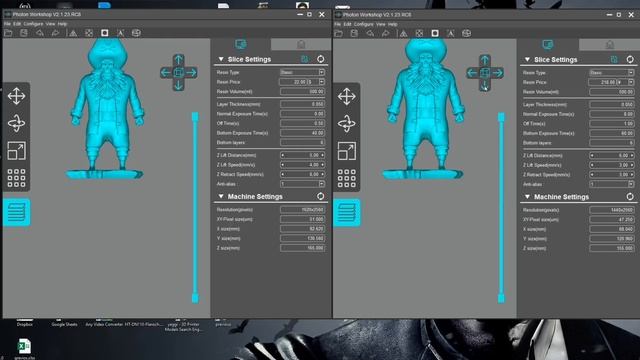Open grid layout tool in left window sidebar
640x360 pixels.
[16, 178]
